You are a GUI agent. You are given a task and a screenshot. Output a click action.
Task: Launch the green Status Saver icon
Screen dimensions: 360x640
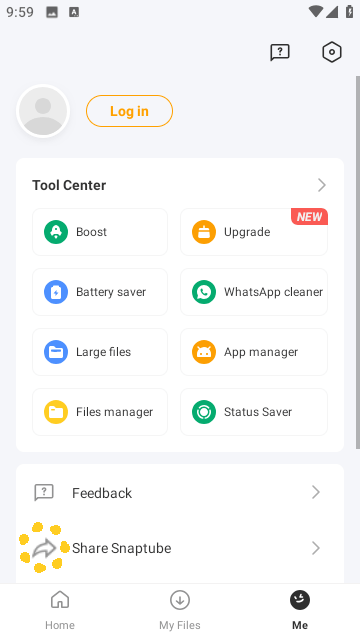point(204,412)
